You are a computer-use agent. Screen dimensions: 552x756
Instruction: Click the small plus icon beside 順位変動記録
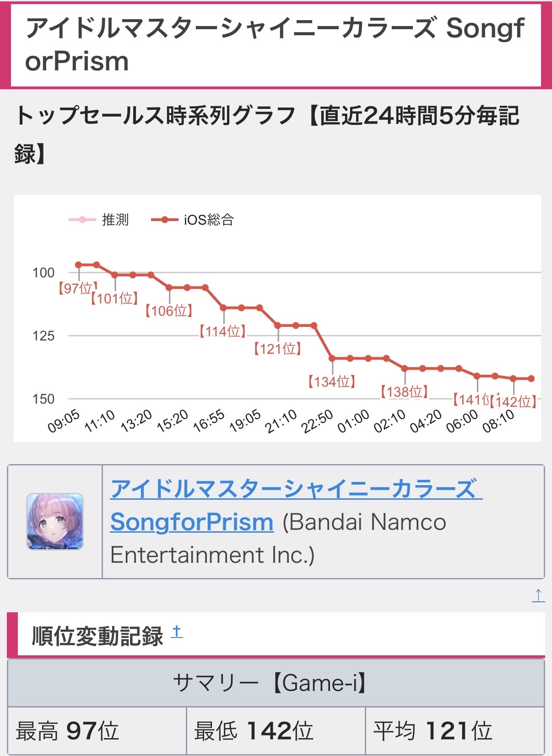tap(177, 632)
